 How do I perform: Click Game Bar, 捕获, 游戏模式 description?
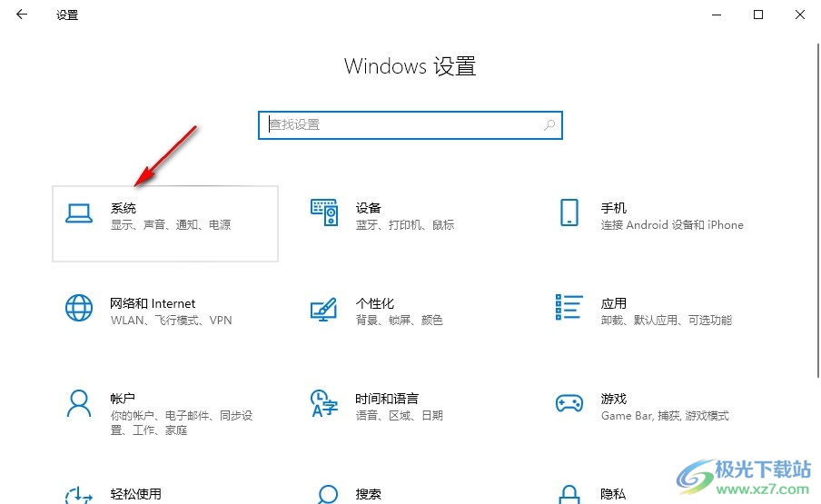click(665, 416)
